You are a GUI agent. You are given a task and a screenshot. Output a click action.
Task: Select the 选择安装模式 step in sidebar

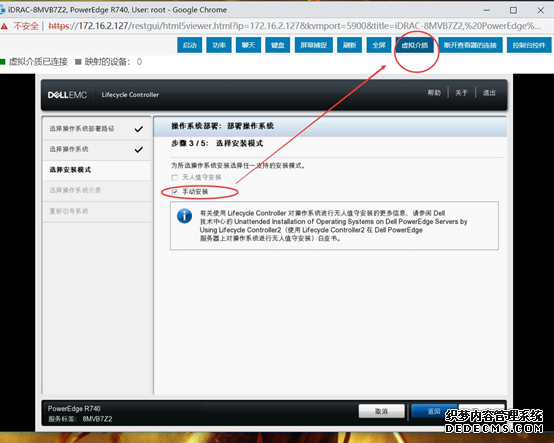point(96,170)
